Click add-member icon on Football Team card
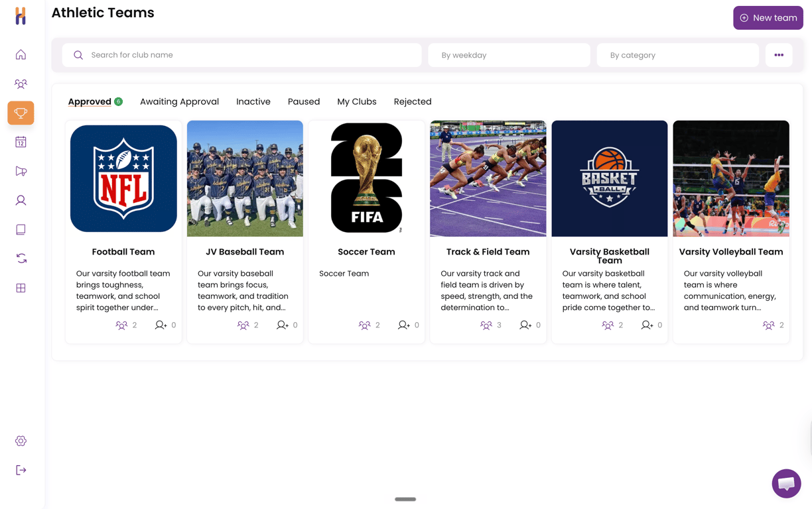 [161, 325]
